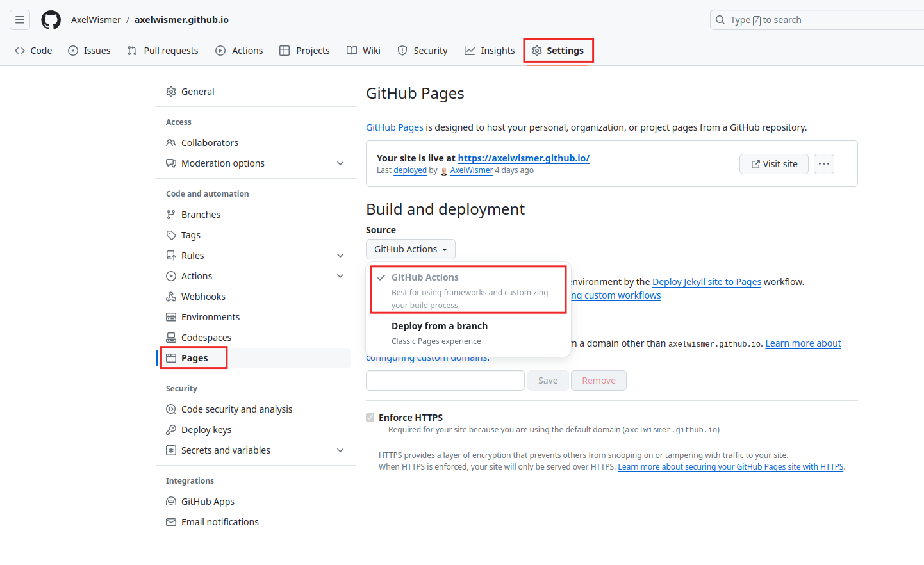Open the Settings tab
Viewport: 924px width, 565px height.
click(x=558, y=51)
